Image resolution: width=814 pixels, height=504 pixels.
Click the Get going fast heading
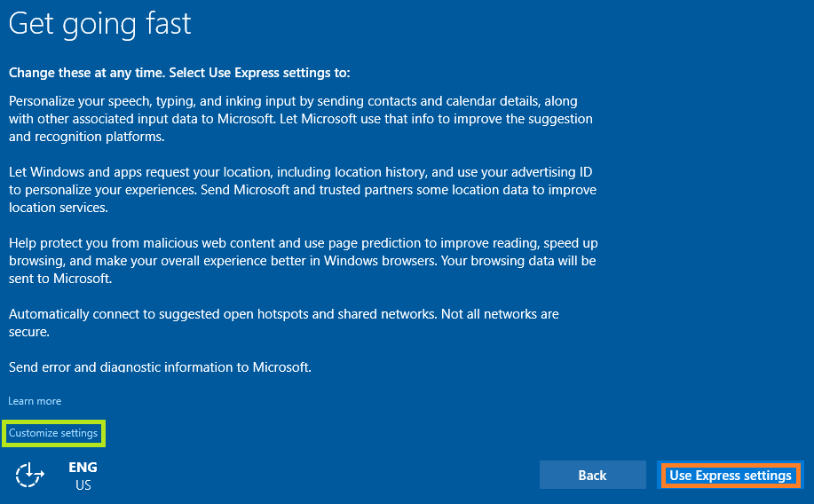99,24
